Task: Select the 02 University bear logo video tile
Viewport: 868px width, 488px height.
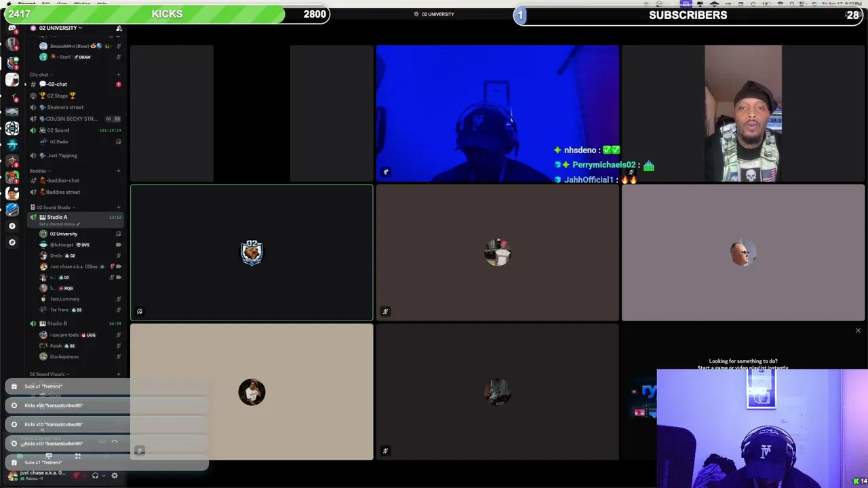Action: click(252, 252)
